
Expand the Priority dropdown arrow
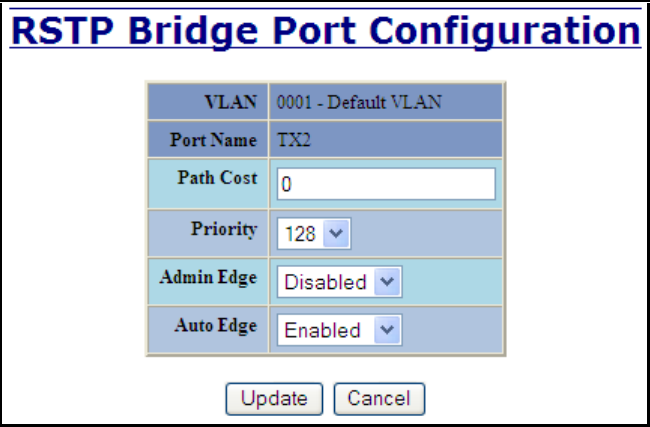(335, 234)
